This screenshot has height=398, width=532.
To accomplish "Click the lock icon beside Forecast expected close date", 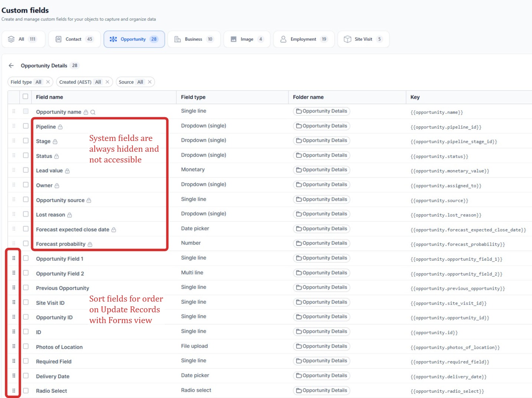I will click(x=114, y=230).
